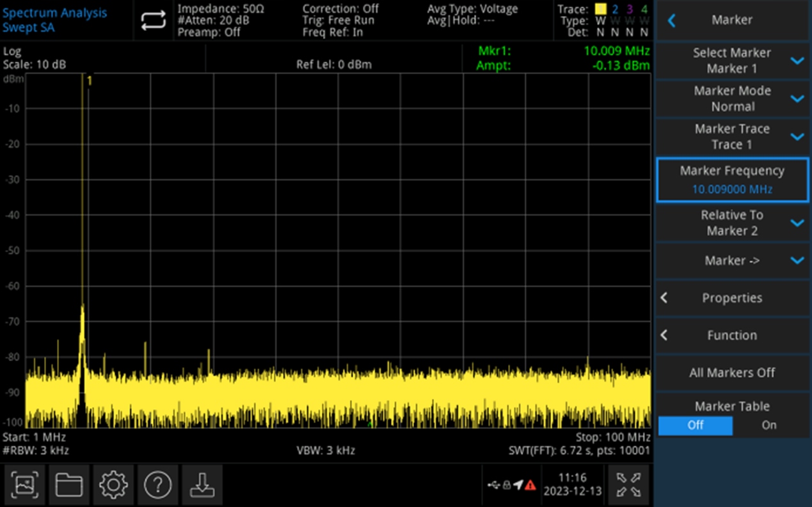
Task: Click the screenshot capture icon
Action: coord(25,485)
